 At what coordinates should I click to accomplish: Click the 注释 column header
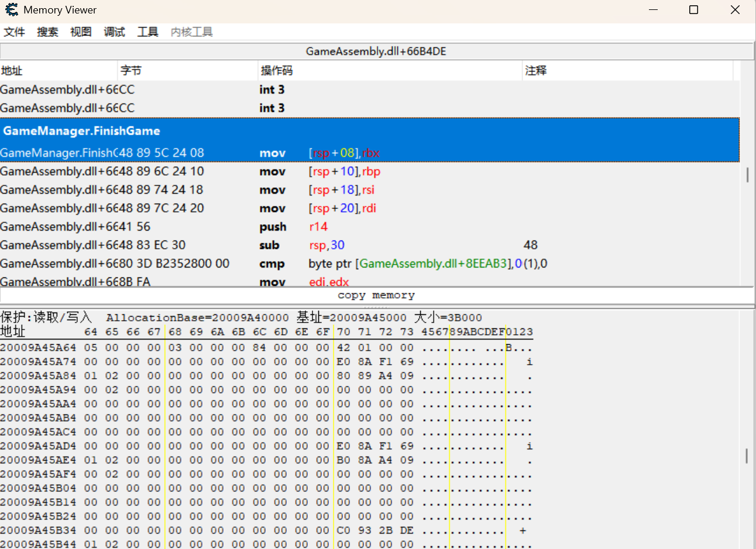[x=628, y=70]
